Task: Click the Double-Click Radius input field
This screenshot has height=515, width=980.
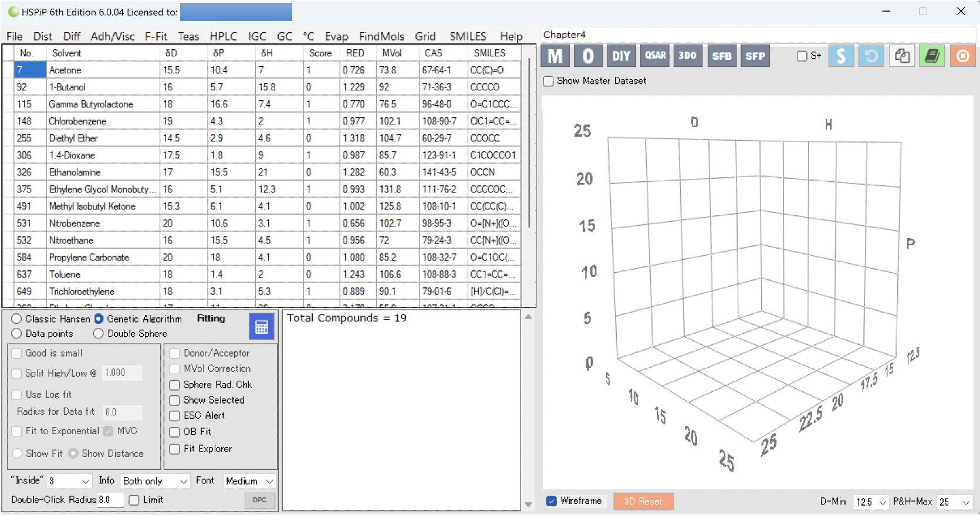Action: (x=110, y=500)
